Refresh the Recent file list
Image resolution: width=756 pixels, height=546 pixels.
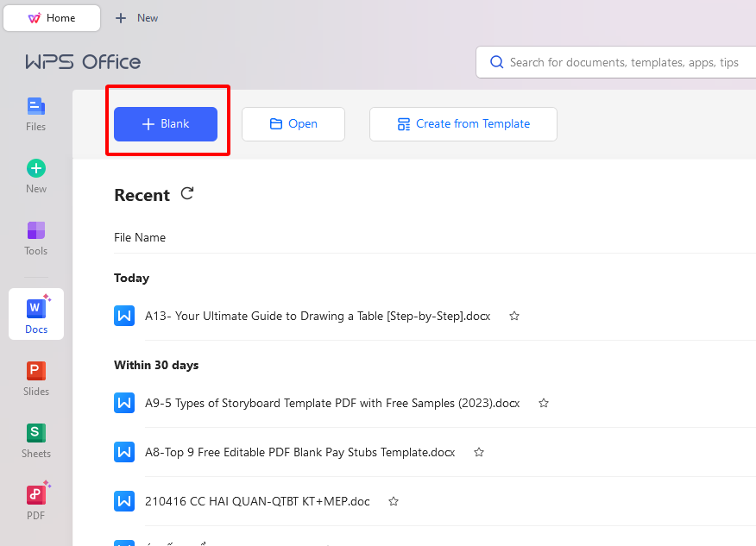click(x=187, y=194)
